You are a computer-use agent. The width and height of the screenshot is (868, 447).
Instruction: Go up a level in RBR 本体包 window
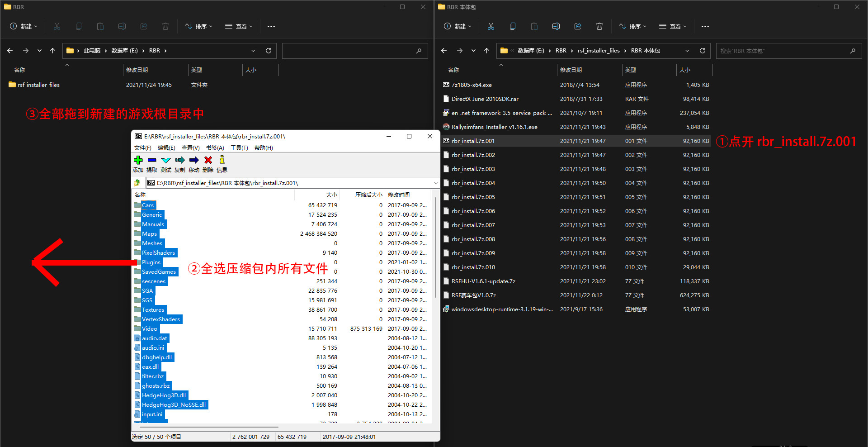click(486, 51)
